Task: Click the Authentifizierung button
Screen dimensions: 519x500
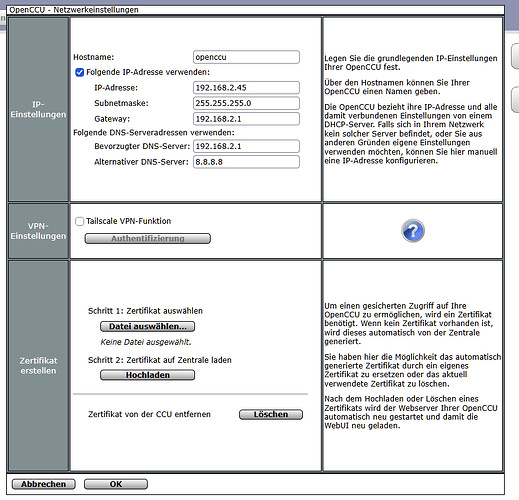Action: 148,239
